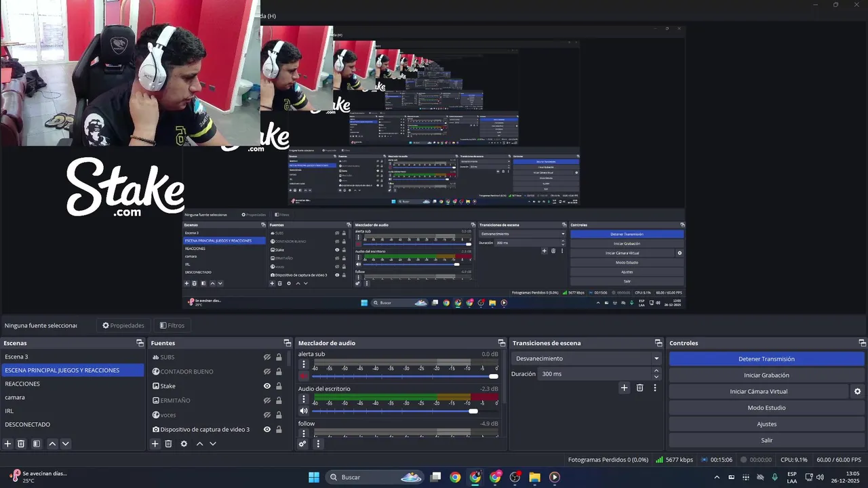The height and width of the screenshot is (488, 868).
Task: Show the hidden ERMITAÑO source
Action: (267, 401)
